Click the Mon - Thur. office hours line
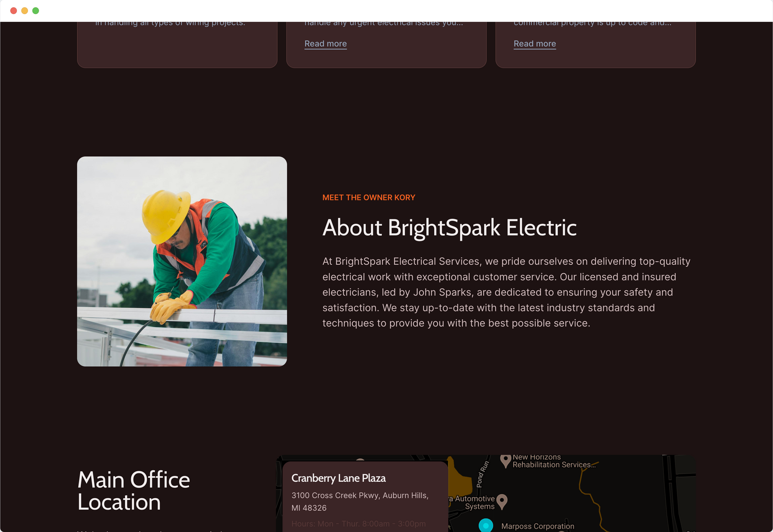 click(358, 524)
